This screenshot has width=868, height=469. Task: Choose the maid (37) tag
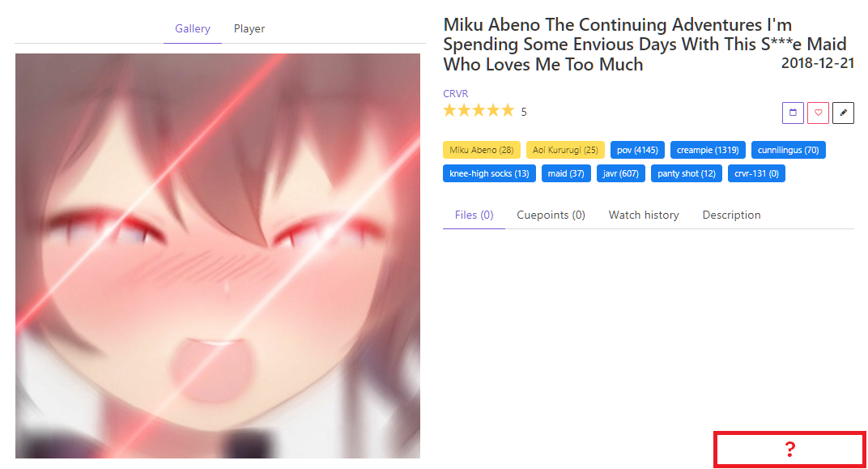[566, 174]
